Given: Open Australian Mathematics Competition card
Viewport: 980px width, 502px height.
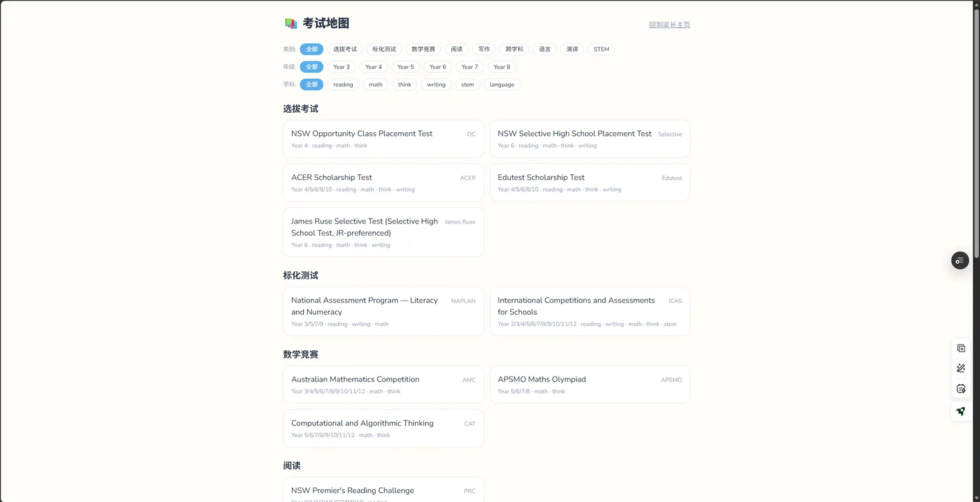Looking at the screenshot, I should pos(383,384).
